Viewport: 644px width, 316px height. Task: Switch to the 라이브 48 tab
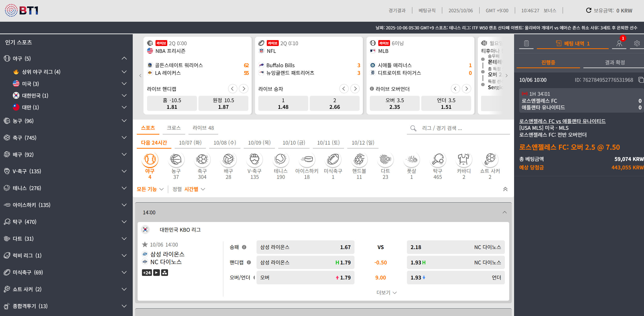203,128
